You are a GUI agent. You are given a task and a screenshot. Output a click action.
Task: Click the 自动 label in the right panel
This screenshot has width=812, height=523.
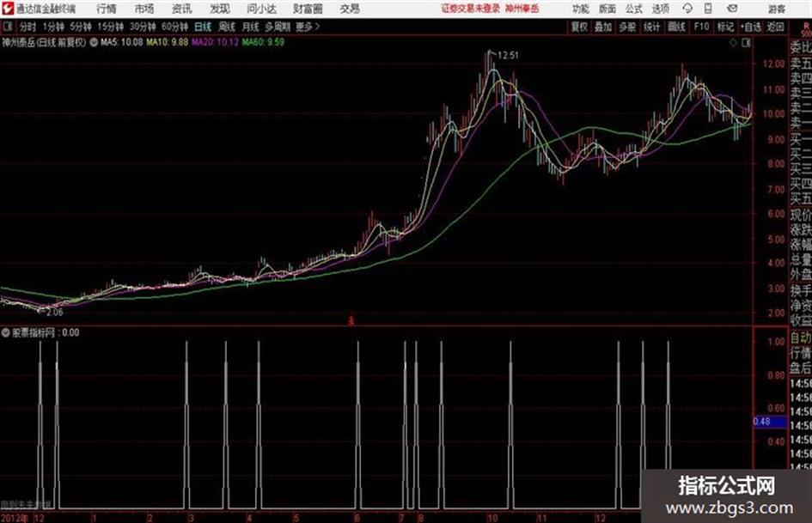click(x=801, y=338)
